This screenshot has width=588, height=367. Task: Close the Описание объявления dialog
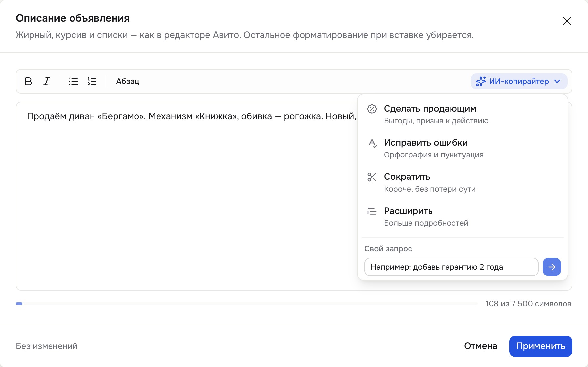pyautogui.click(x=567, y=21)
